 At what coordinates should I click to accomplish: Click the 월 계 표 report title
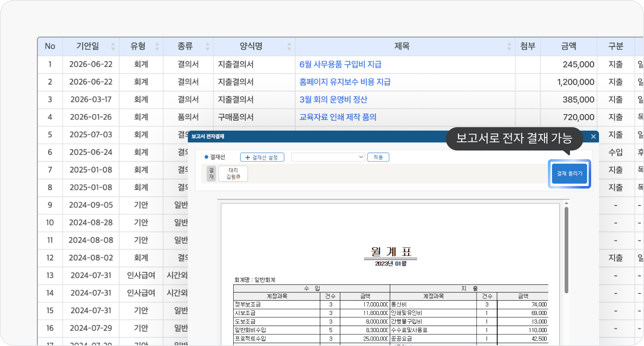(x=391, y=252)
